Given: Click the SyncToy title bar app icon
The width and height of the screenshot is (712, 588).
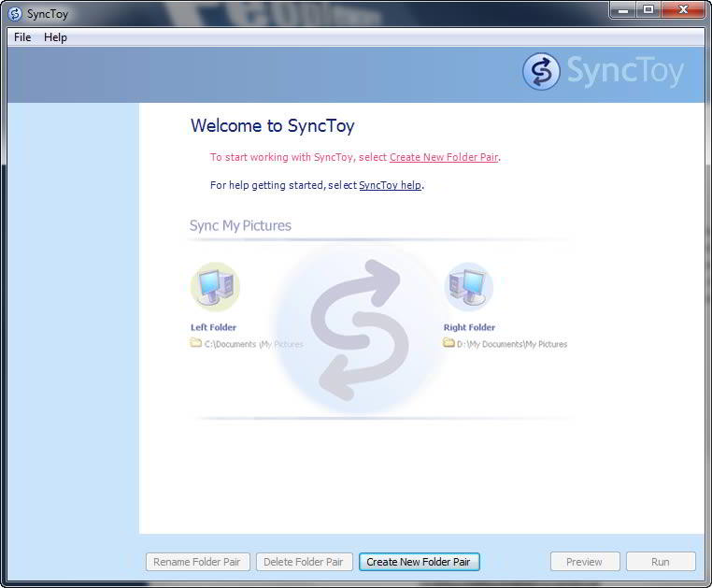Looking at the screenshot, I should (x=15, y=14).
